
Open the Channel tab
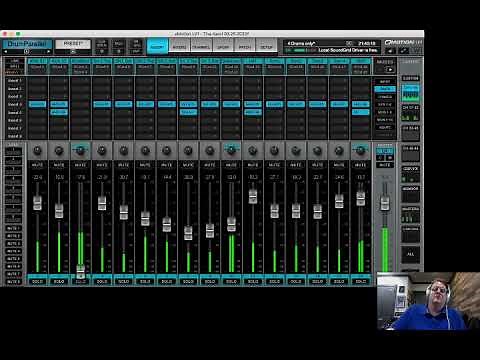(201, 46)
